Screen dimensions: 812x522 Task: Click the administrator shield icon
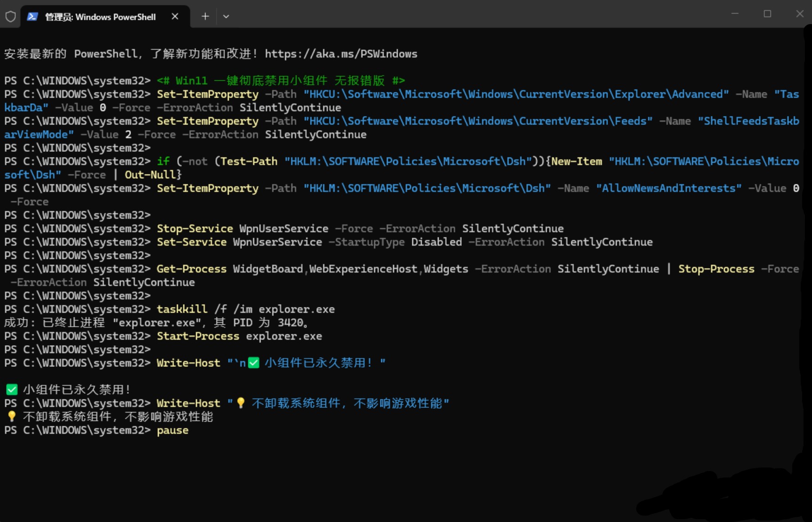coord(10,17)
